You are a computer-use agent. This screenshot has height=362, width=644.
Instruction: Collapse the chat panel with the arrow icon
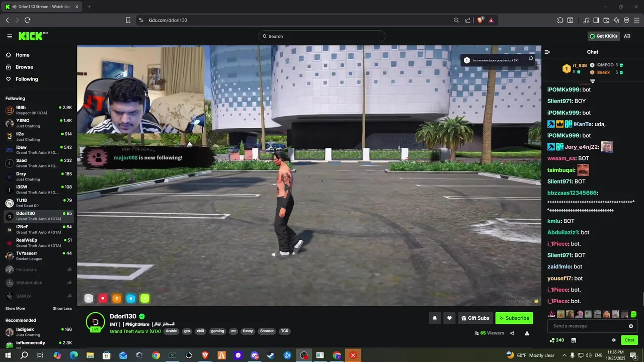click(547, 52)
